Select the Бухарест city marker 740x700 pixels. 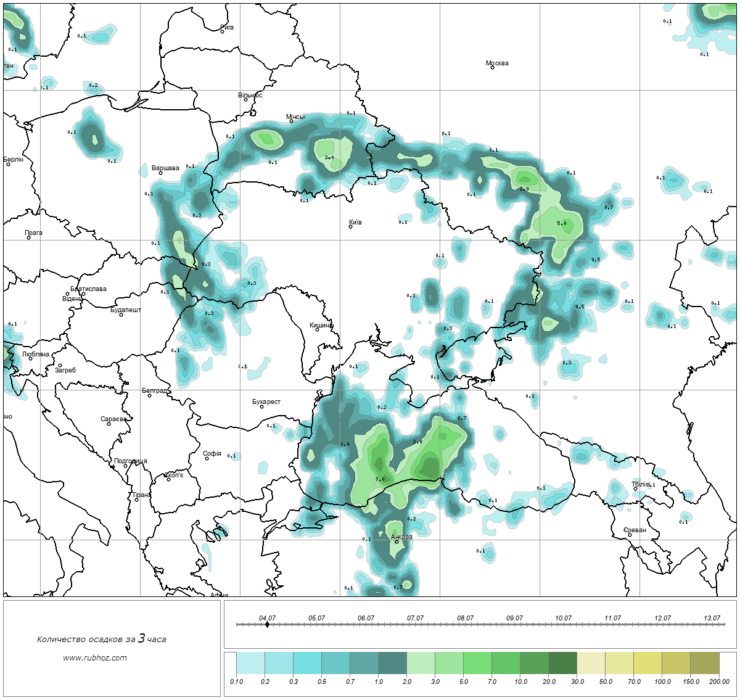(x=262, y=406)
